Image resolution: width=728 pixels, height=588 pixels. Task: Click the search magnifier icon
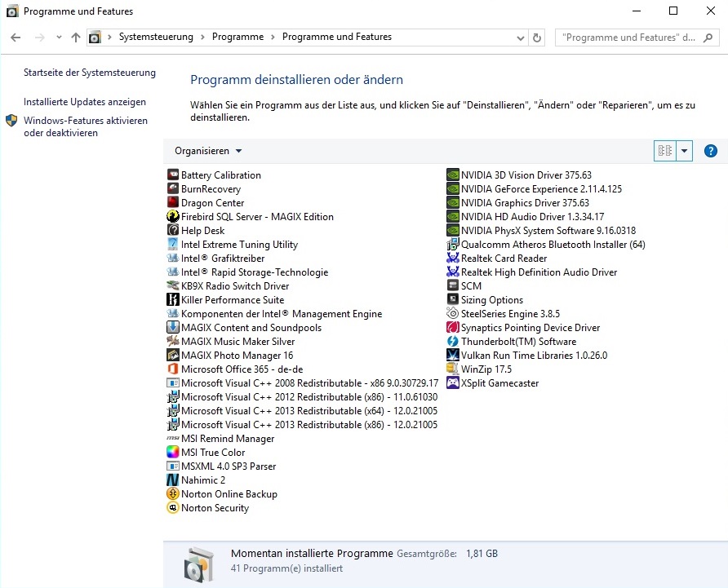708,38
